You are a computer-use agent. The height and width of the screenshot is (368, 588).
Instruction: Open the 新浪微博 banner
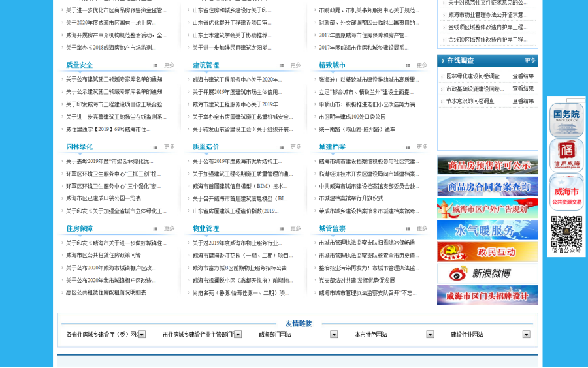[x=487, y=273]
